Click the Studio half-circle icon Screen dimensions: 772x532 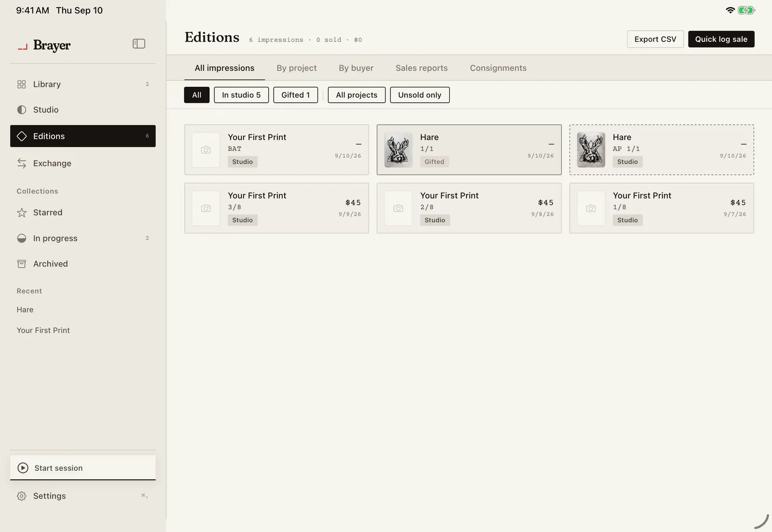tap(21, 110)
